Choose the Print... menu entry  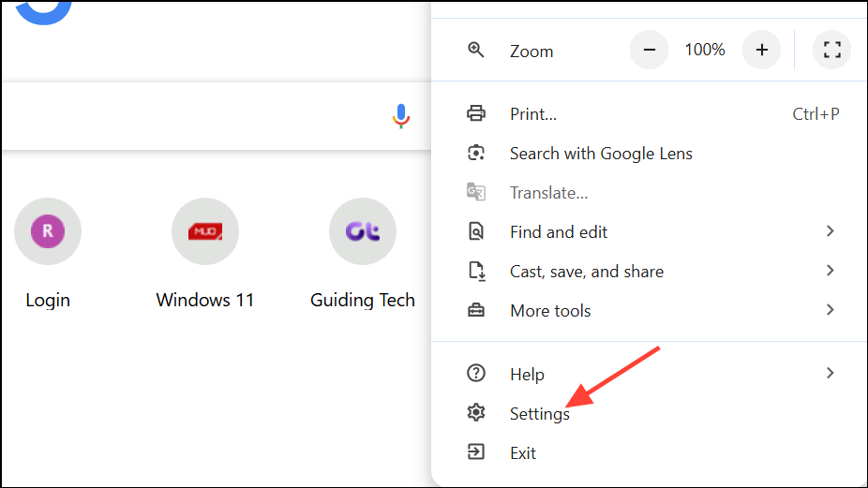pyautogui.click(x=533, y=114)
